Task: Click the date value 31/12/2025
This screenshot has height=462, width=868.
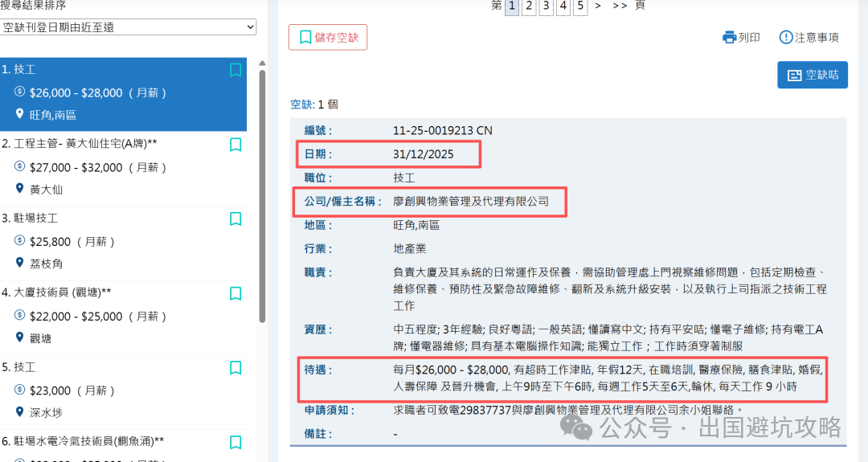Action: pyautogui.click(x=423, y=154)
